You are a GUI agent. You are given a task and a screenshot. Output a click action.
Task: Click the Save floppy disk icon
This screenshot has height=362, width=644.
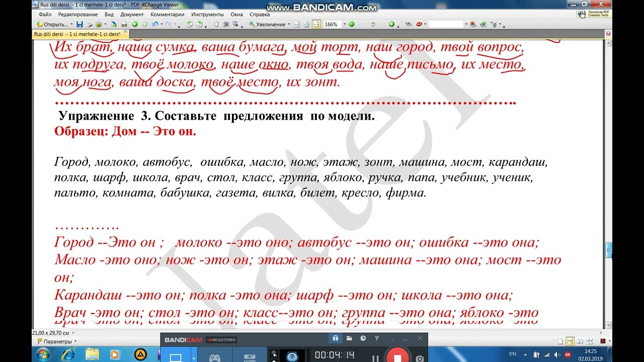[79, 24]
